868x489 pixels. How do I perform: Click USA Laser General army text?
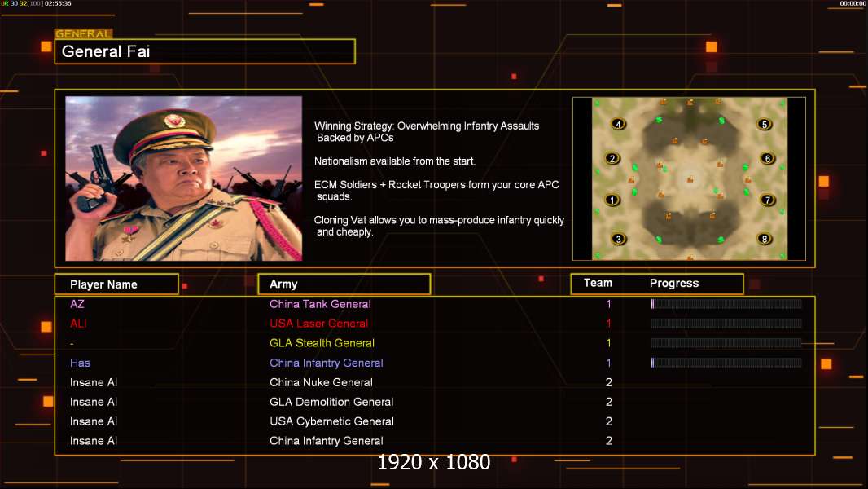tap(319, 324)
